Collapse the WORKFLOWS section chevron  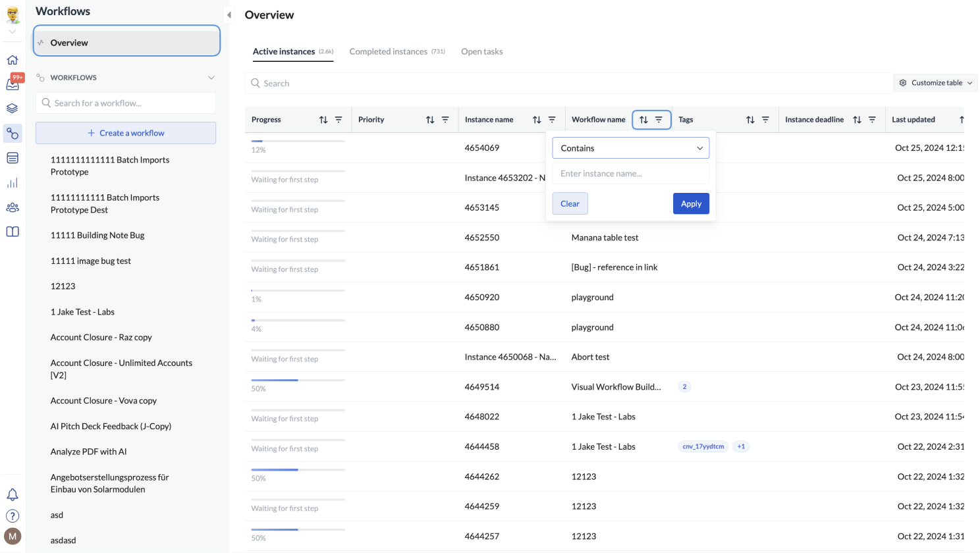tap(211, 78)
